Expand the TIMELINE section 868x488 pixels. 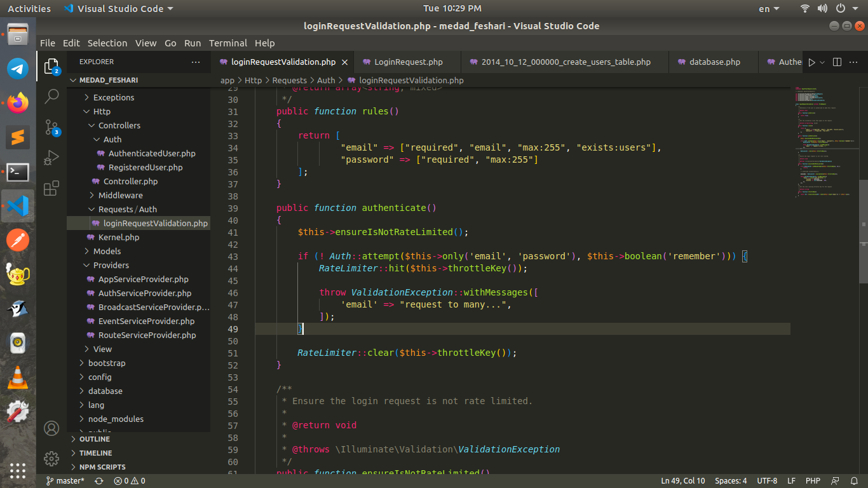click(x=139, y=453)
